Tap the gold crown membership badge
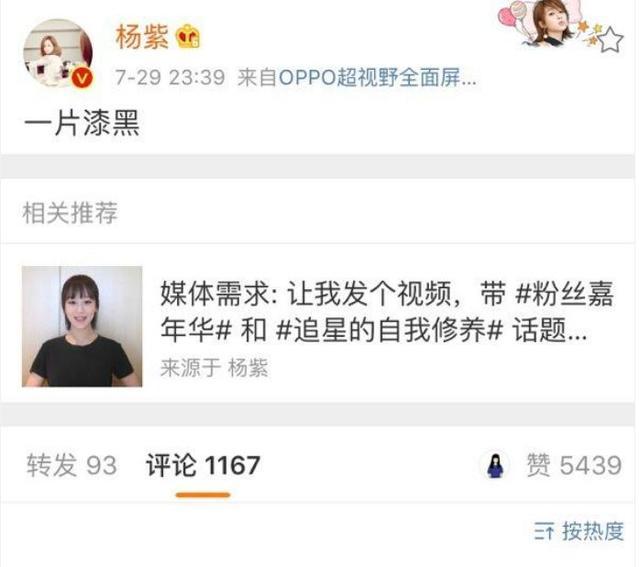This screenshot has height=567, width=639. pyautogui.click(x=188, y=36)
